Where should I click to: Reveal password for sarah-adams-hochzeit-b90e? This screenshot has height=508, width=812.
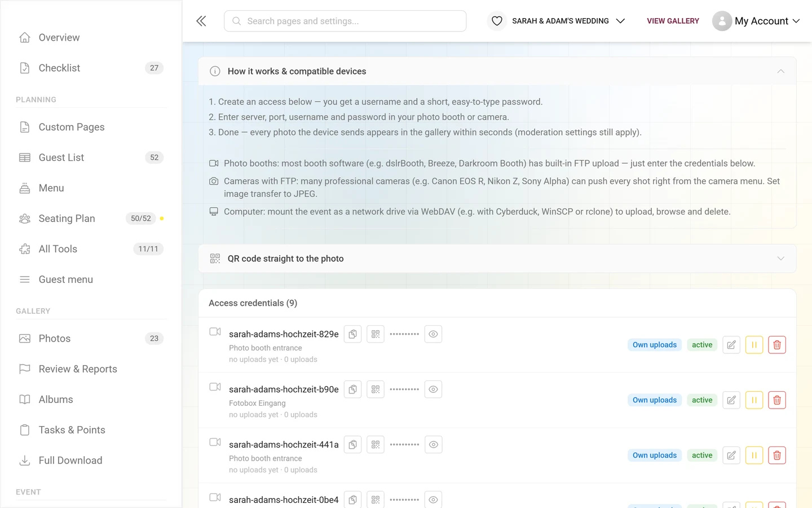pos(433,389)
